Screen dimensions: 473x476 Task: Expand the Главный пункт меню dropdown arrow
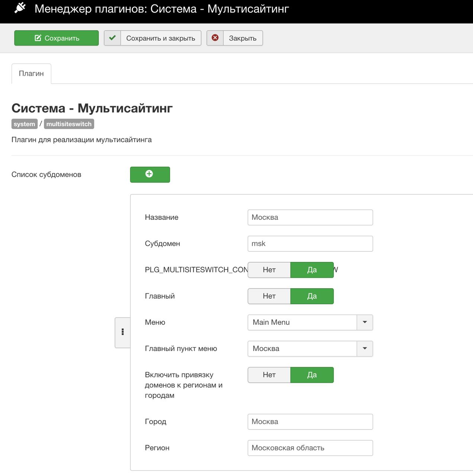[365, 349]
